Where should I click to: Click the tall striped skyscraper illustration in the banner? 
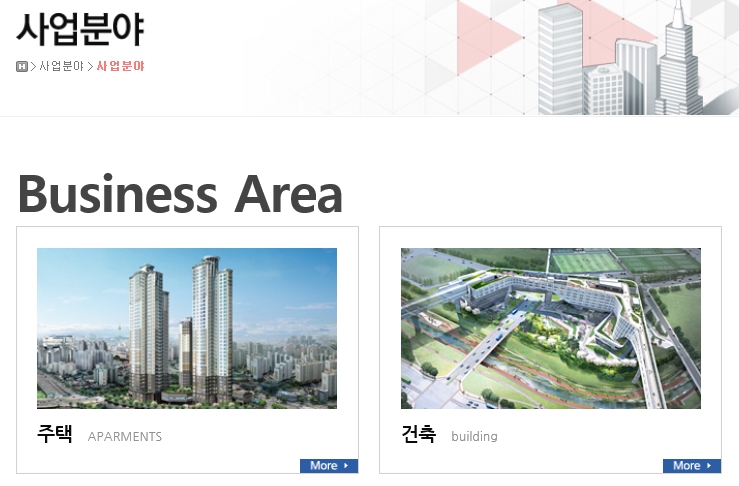[560, 59]
